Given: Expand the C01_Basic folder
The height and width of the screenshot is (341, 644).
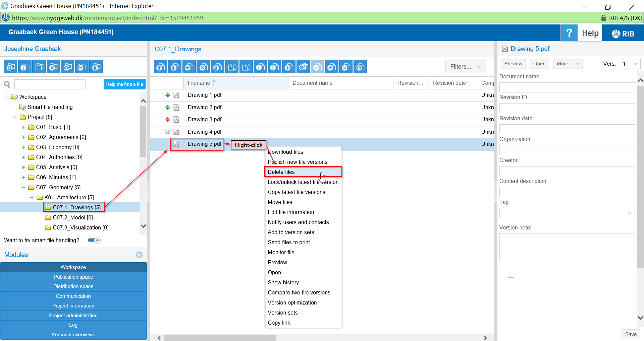Looking at the screenshot, I should 23,127.
